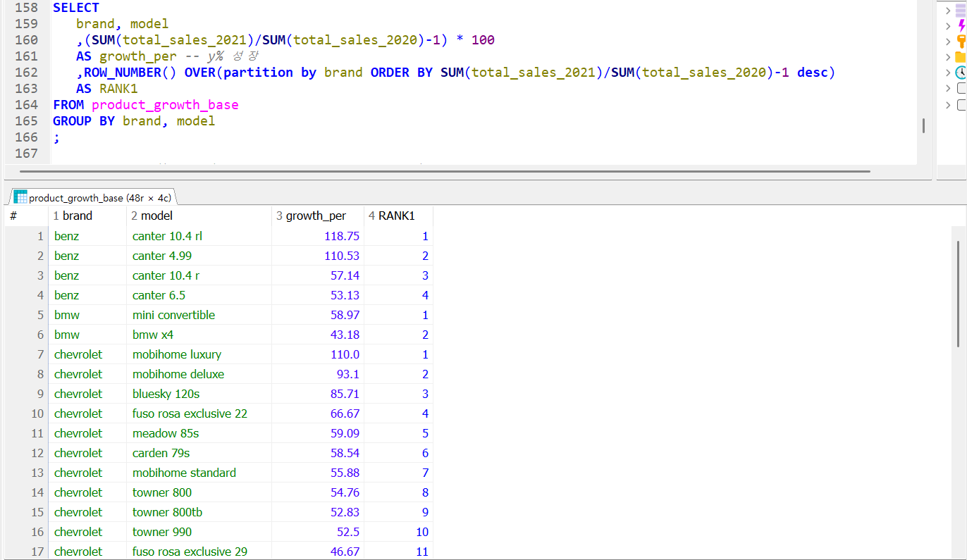Select the growth_per value 66.67

318,413
